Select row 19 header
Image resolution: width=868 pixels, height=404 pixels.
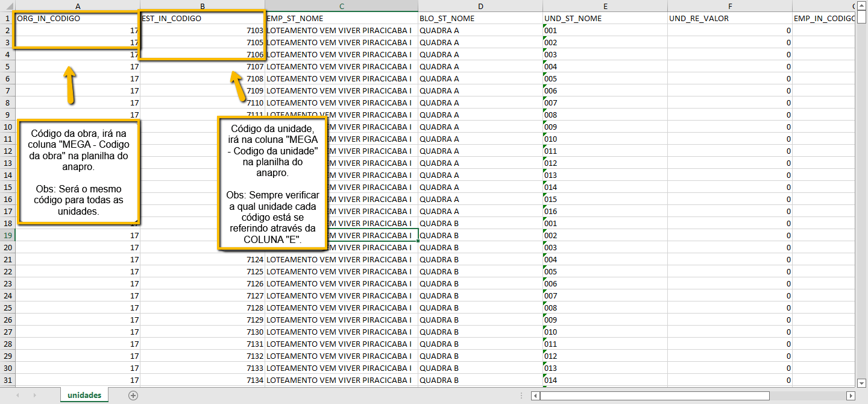(7, 235)
